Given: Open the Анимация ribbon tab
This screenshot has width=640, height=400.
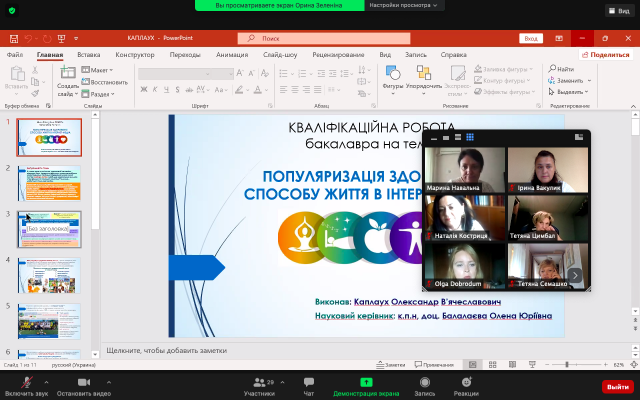Looking at the screenshot, I should [231, 55].
